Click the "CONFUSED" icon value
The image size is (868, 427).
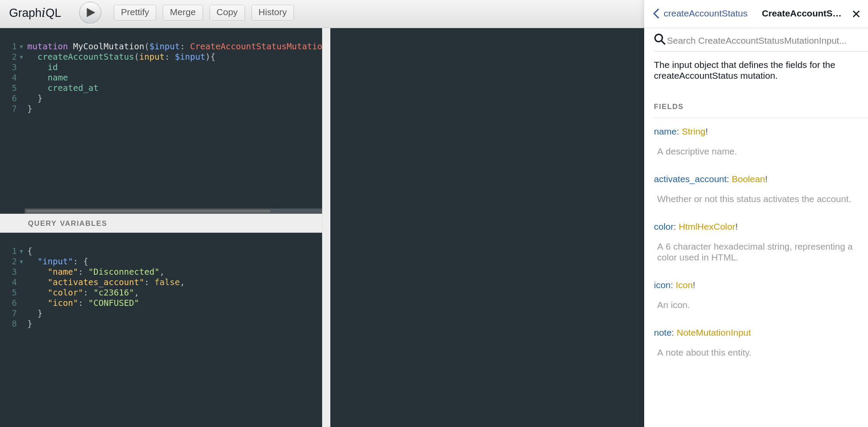tap(113, 303)
